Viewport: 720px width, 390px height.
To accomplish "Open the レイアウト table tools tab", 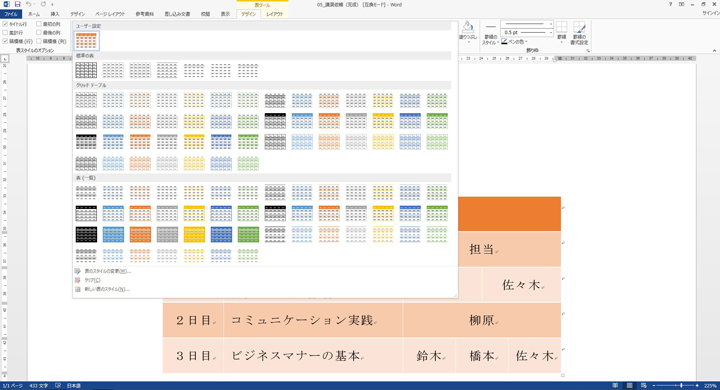I will (275, 14).
